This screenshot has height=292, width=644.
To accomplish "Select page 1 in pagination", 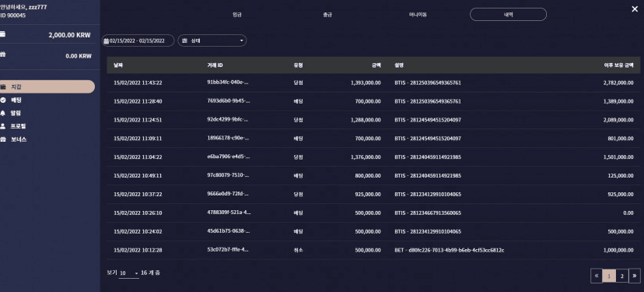I will 609,276.
